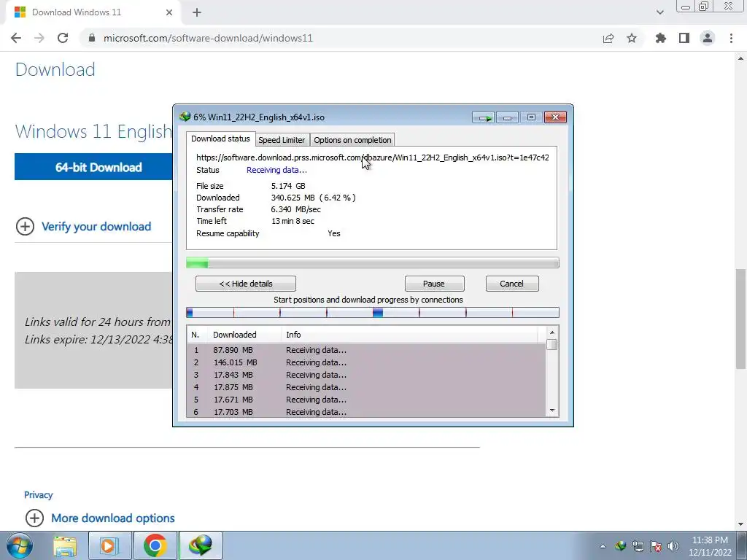Image resolution: width=747 pixels, height=560 pixels.
Task: Click the Show desktop strip
Action: pos(742,545)
